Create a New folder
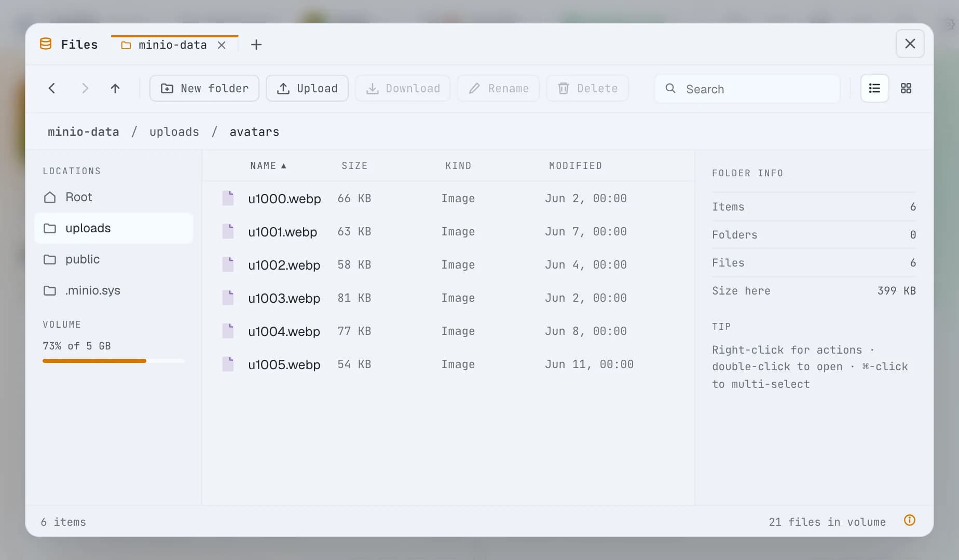Screen dimensions: 959x560 [204, 88]
